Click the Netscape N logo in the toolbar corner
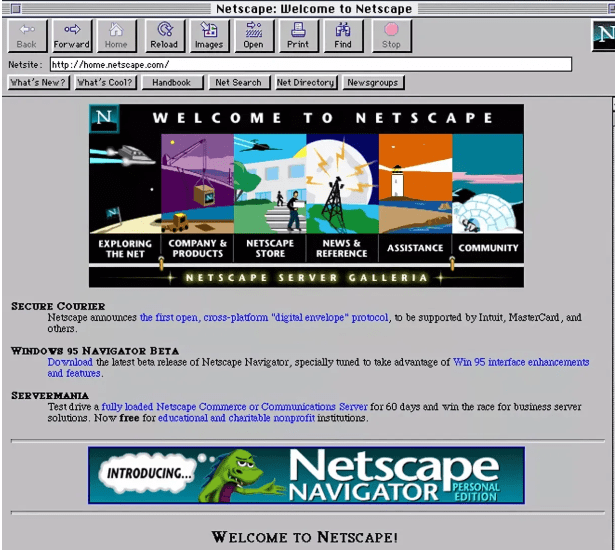This screenshot has height=550, width=615. click(603, 37)
